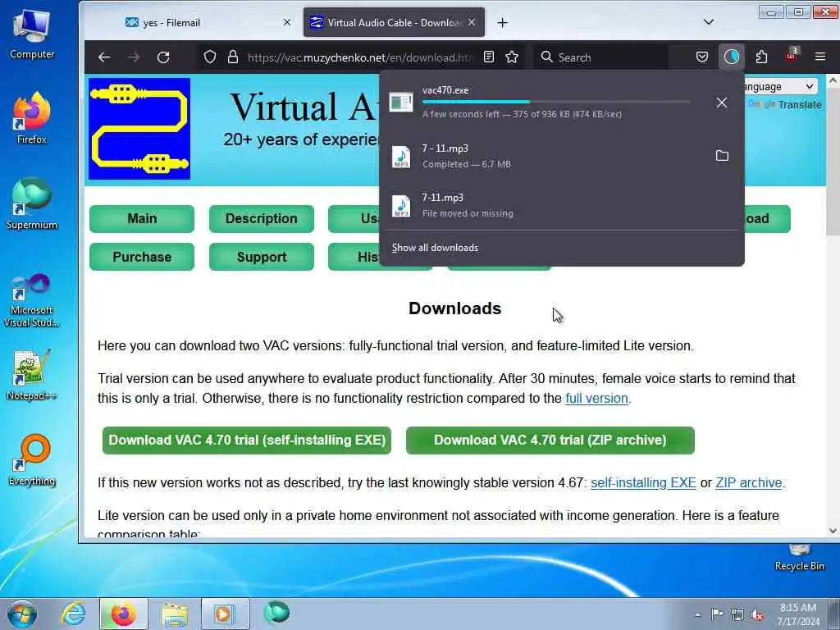840x630 pixels.
Task: Open Windows Explorer from the taskbar
Action: (175, 614)
